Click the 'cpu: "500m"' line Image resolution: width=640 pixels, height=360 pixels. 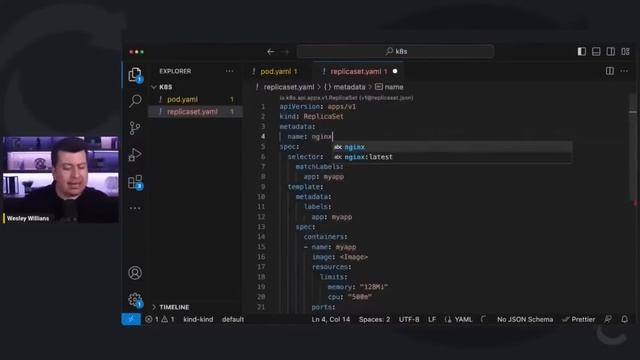point(349,297)
